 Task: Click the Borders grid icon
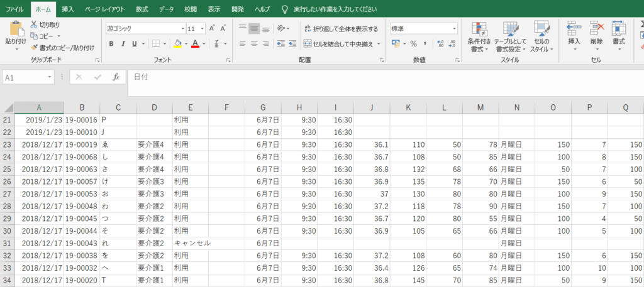coord(156,43)
